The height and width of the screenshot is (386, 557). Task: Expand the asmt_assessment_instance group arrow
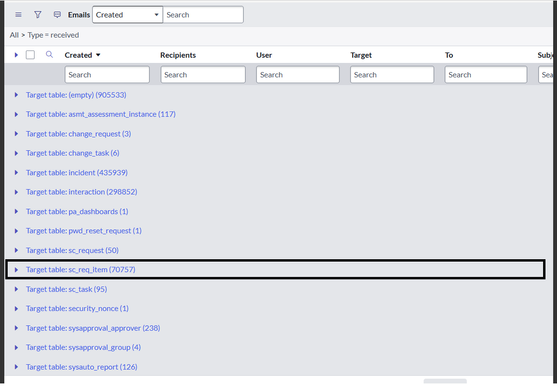[x=16, y=114]
